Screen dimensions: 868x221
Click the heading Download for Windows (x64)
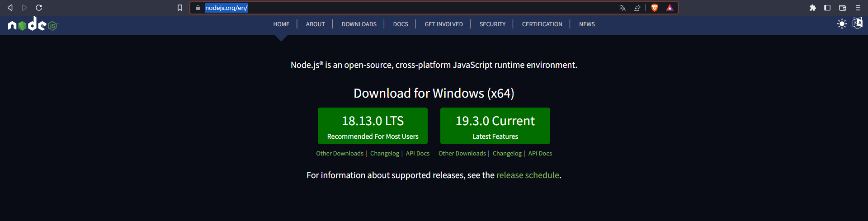434,93
